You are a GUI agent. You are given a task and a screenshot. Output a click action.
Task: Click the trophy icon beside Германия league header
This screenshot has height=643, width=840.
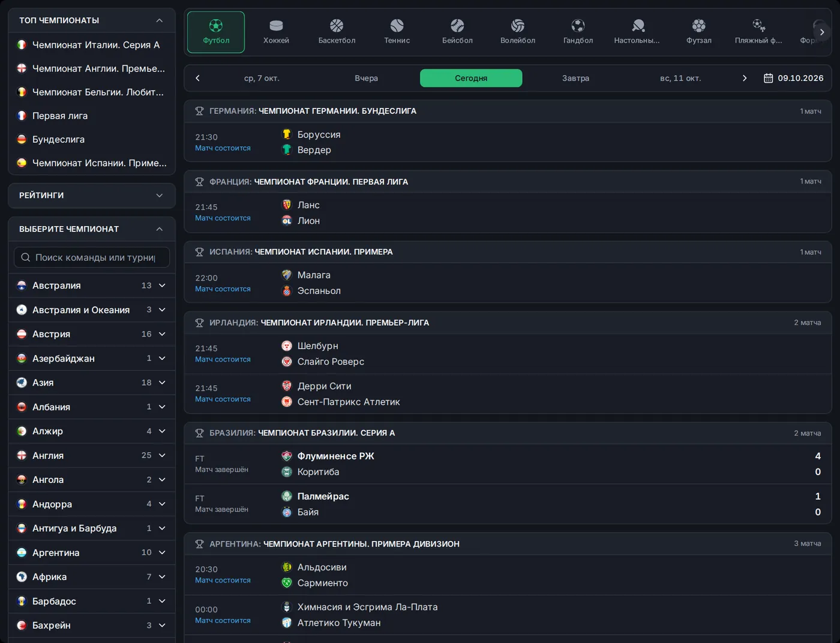[199, 111]
